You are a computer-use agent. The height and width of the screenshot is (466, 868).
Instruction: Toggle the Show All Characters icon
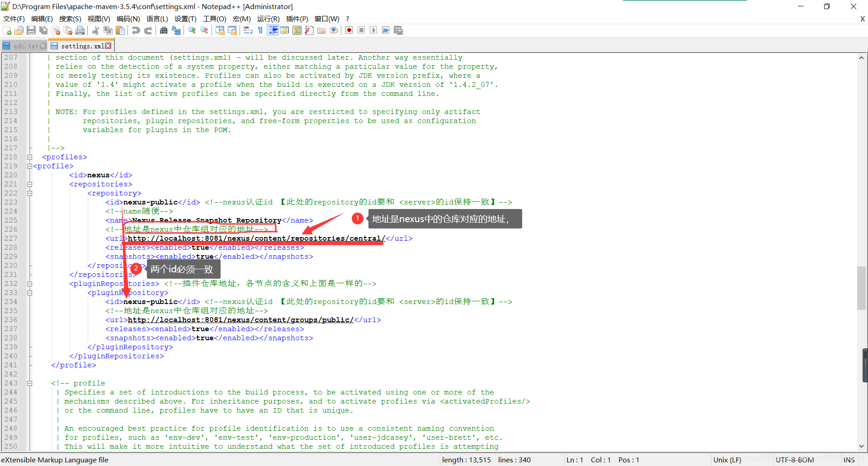coord(260,30)
